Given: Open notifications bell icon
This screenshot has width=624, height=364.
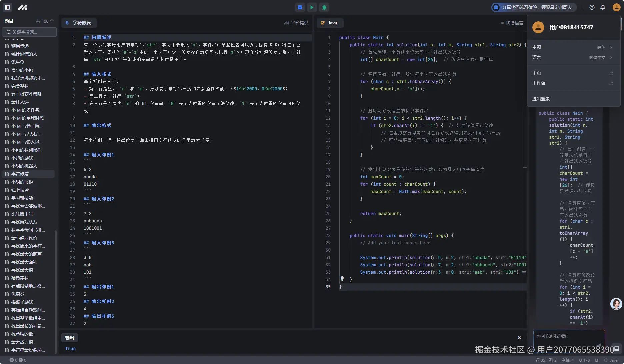Looking at the screenshot, I should pyautogui.click(x=603, y=7).
